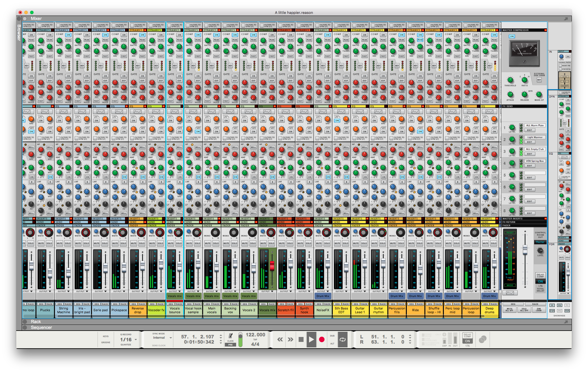
Task: Click the MUTE ALL OFF button
Action: [x=510, y=310]
